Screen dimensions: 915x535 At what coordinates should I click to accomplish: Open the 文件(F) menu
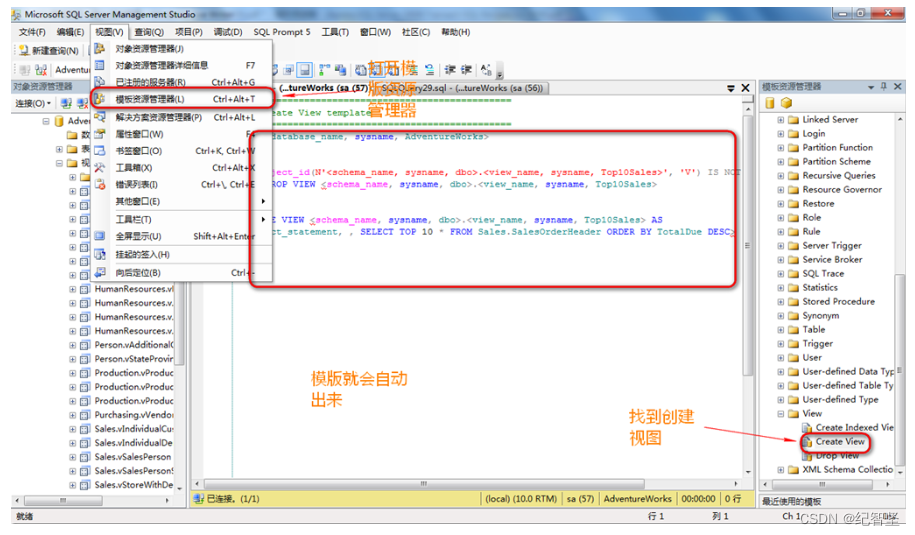click(x=32, y=32)
